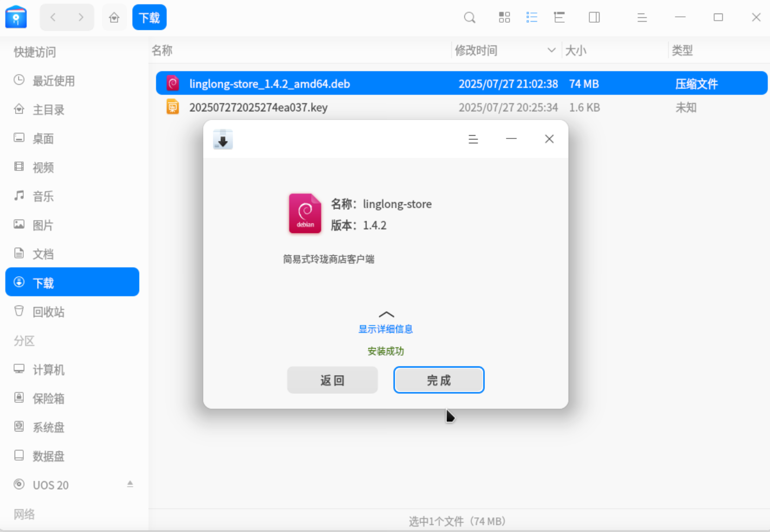770x532 pixels.
Task: Click the forward navigation arrow
Action: [80, 17]
